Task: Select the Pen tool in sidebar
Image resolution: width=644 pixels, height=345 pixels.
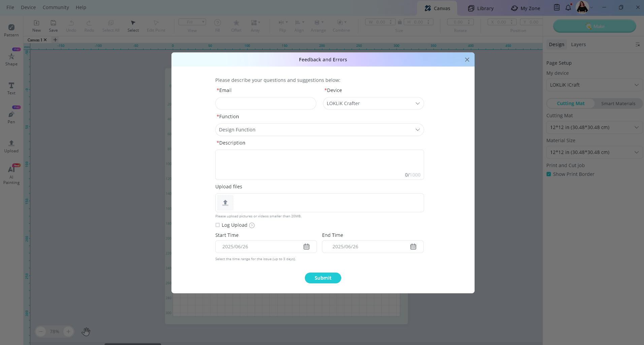Action: coord(11,117)
